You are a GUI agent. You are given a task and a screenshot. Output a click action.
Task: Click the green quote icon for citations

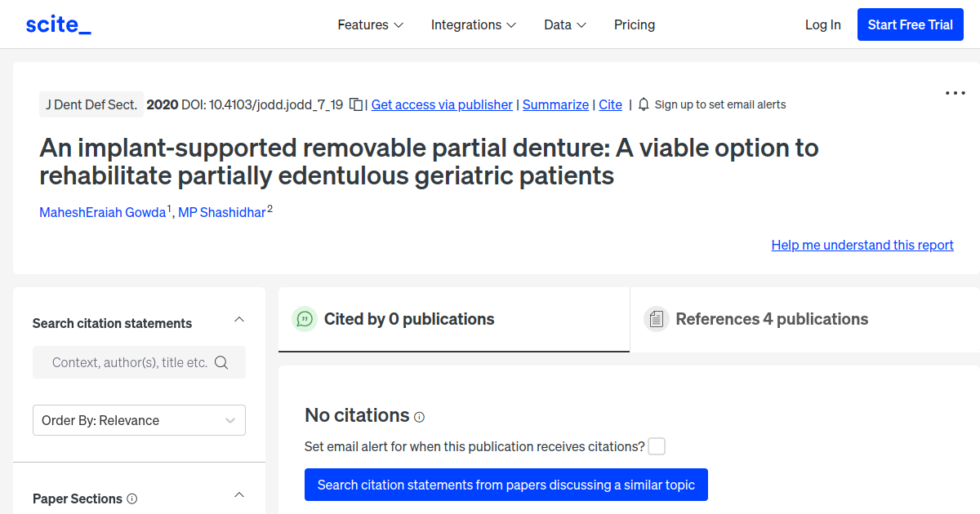click(x=305, y=319)
